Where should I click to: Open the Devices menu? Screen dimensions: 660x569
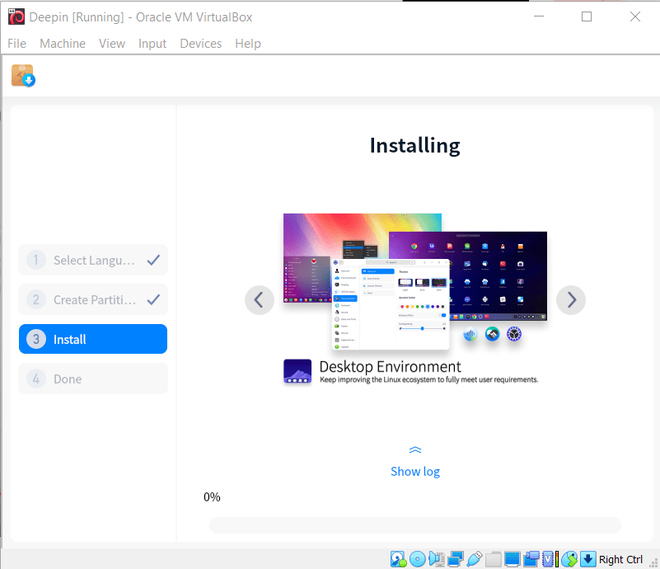201,43
